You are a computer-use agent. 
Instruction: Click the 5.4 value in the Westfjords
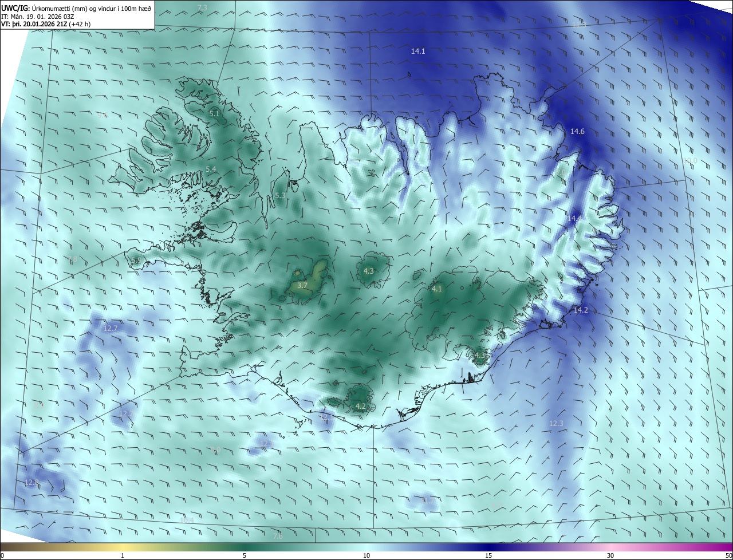coord(211,169)
